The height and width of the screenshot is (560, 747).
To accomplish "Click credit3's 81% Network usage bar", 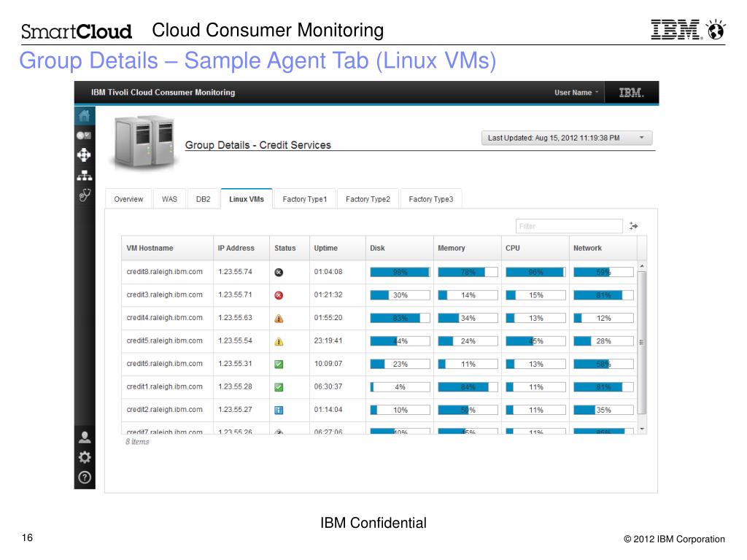I will coord(603,295).
